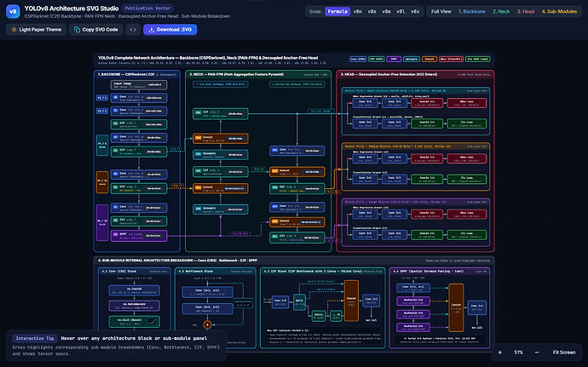This screenshot has width=588, height=367.
Task: Click the 57% zoom level readout
Action: pos(519,353)
